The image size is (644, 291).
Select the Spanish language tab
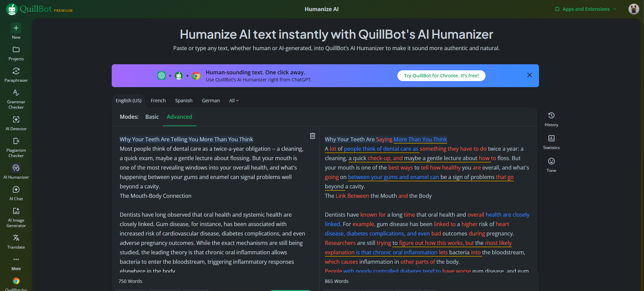(x=184, y=101)
